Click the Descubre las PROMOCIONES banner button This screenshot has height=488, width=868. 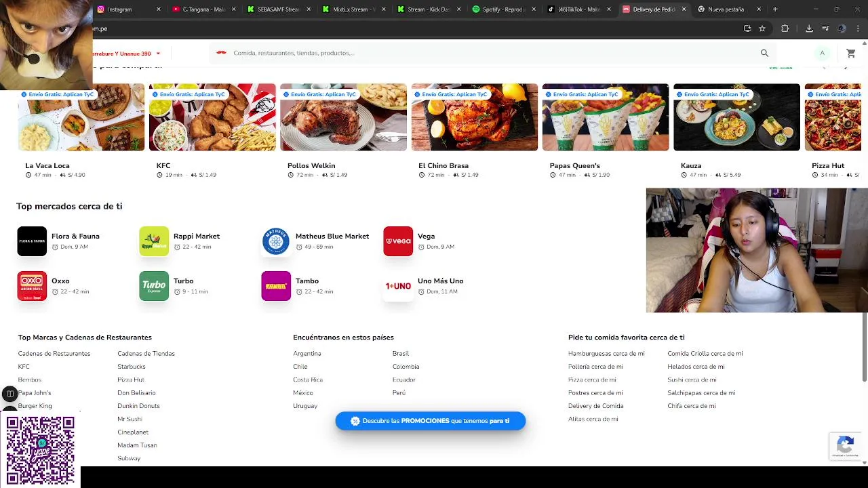click(x=431, y=421)
